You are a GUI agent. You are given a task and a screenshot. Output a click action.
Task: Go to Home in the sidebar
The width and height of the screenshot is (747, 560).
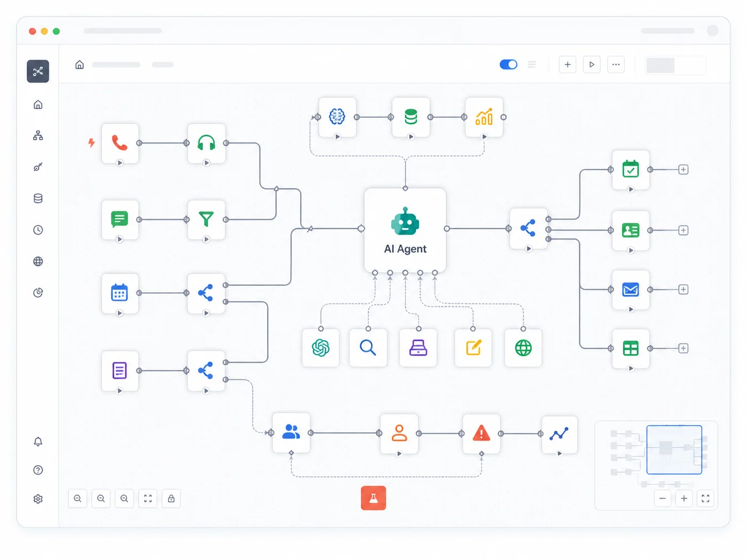[x=38, y=105]
